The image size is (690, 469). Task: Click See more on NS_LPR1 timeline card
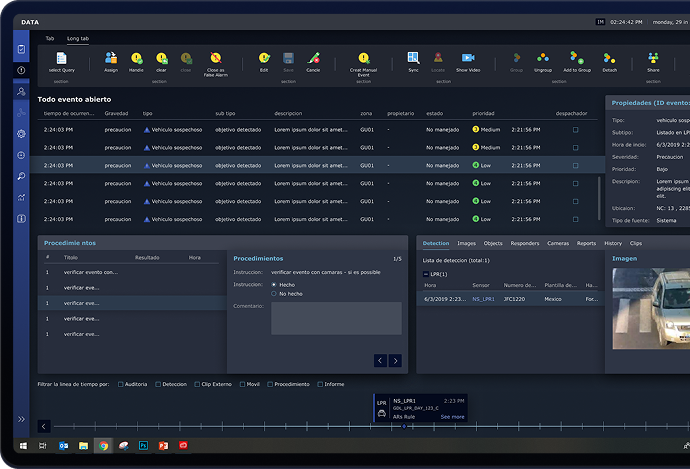coord(453,417)
